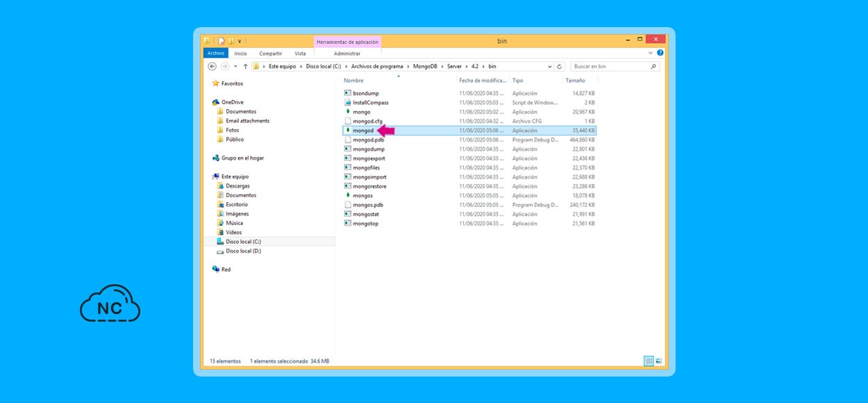
Task: Select Disco local (C:) in navigation pane
Action: (243, 242)
